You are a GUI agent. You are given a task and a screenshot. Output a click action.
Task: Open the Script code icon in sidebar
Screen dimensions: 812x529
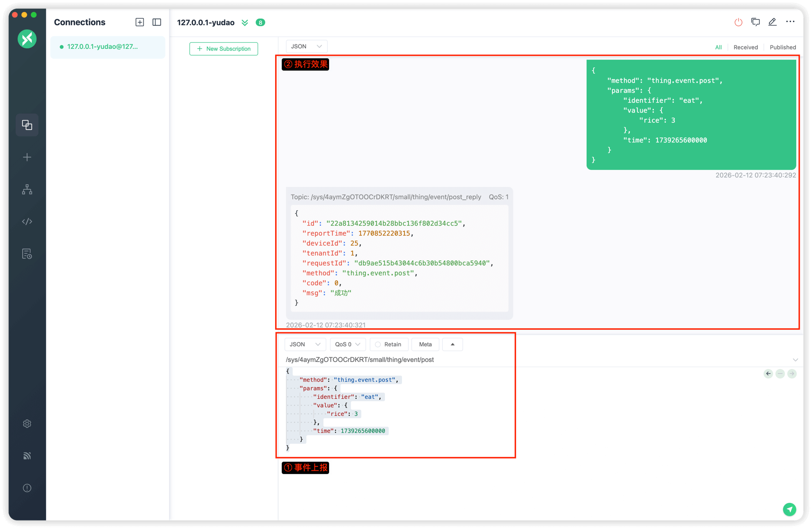[x=27, y=221]
